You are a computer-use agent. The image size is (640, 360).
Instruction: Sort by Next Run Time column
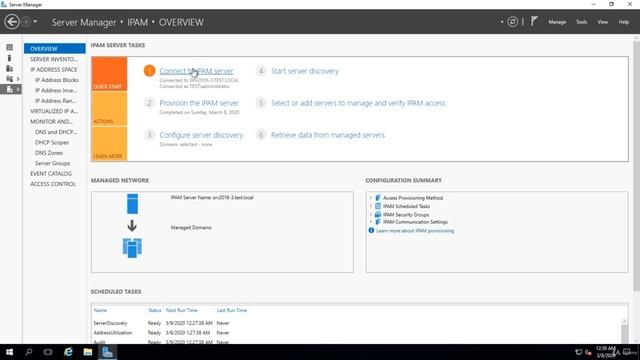pos(181,310)
